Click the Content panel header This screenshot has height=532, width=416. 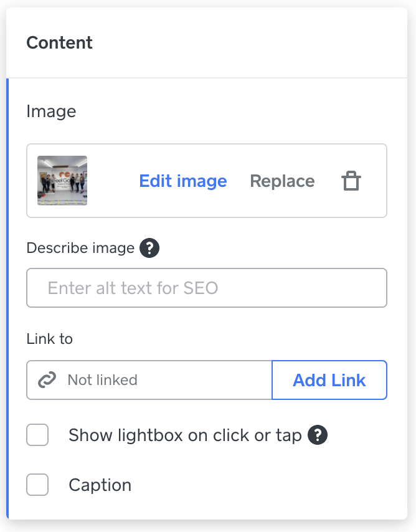click(59, 42)
